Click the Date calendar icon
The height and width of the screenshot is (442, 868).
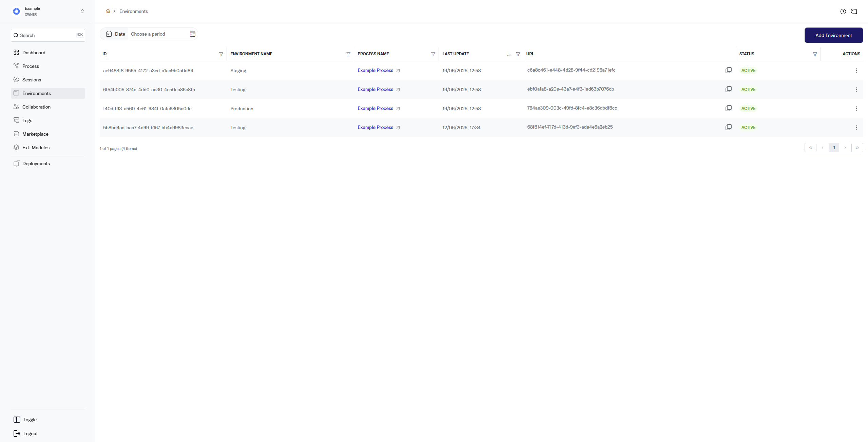[109, 34]
